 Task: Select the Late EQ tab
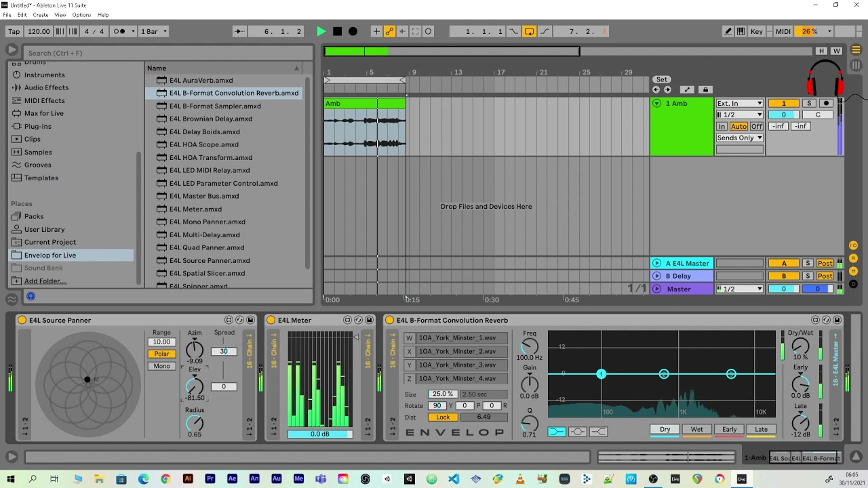[x=761, y=430]
